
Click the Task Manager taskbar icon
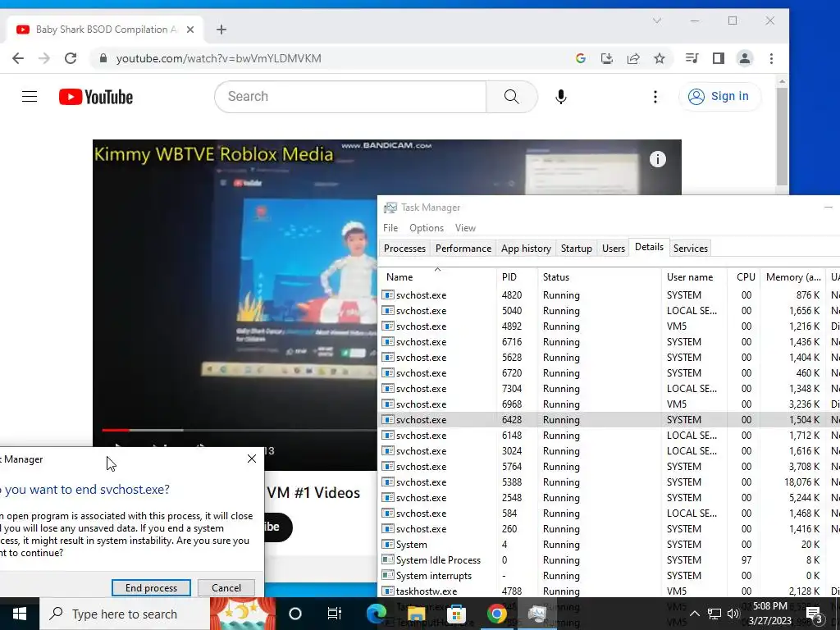coord(536,614)
